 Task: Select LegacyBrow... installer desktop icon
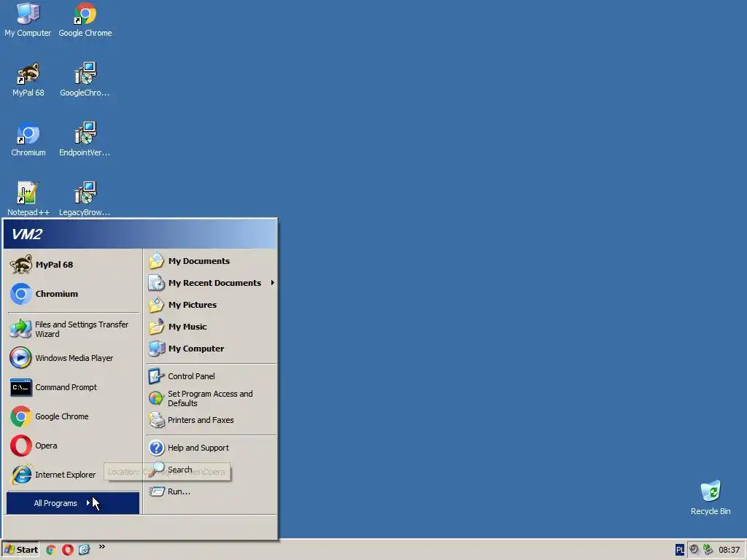point(85,200)
